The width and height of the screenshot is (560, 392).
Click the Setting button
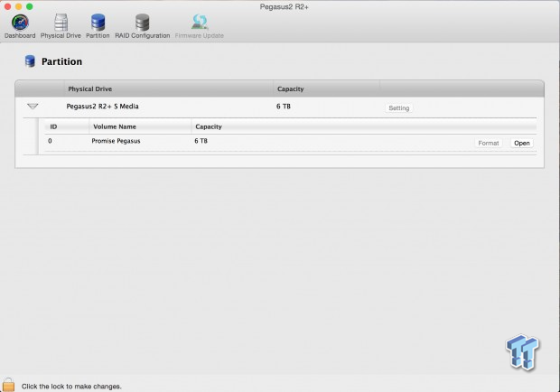click(x=398, y=107)
